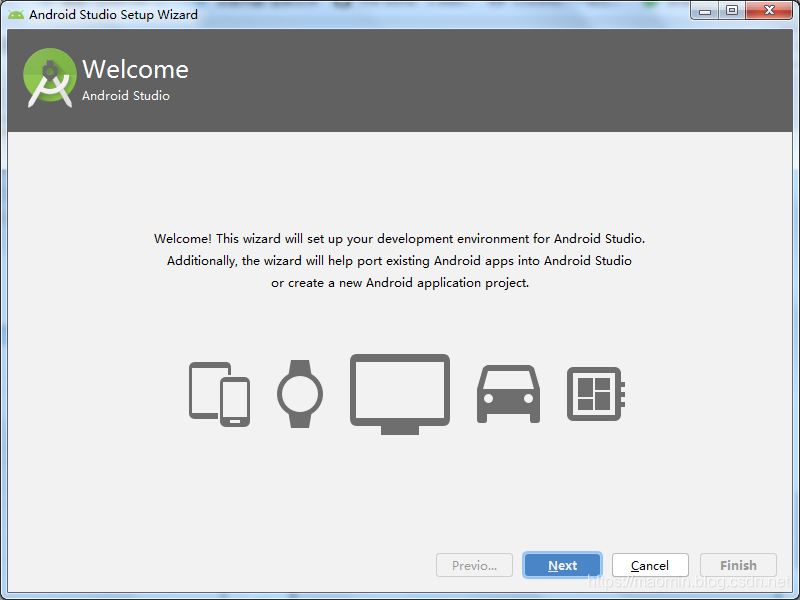Click the Android Auto car icon
Screen dimensions: 800x600
(508, 394)
